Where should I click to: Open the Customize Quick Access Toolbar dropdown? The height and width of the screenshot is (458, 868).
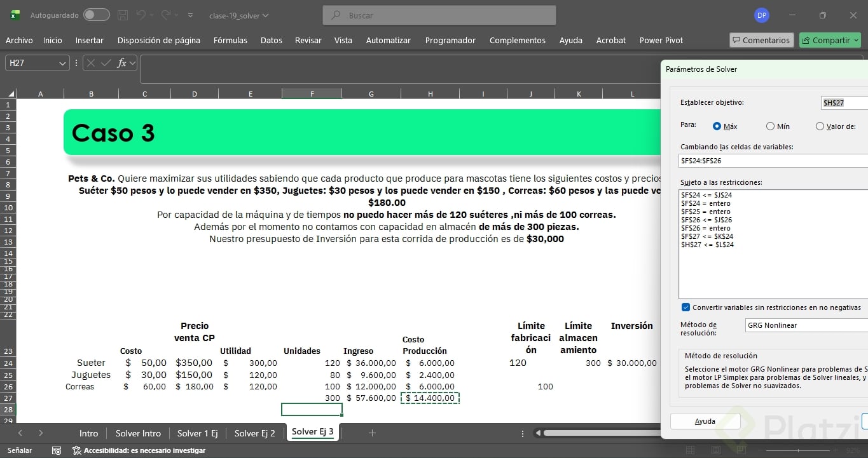191,15
